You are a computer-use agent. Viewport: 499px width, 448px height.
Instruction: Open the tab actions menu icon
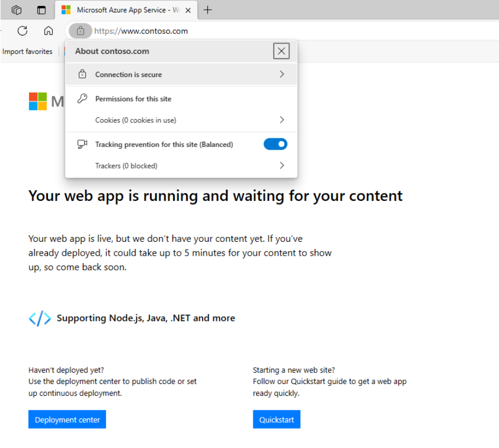coord(41,10)
